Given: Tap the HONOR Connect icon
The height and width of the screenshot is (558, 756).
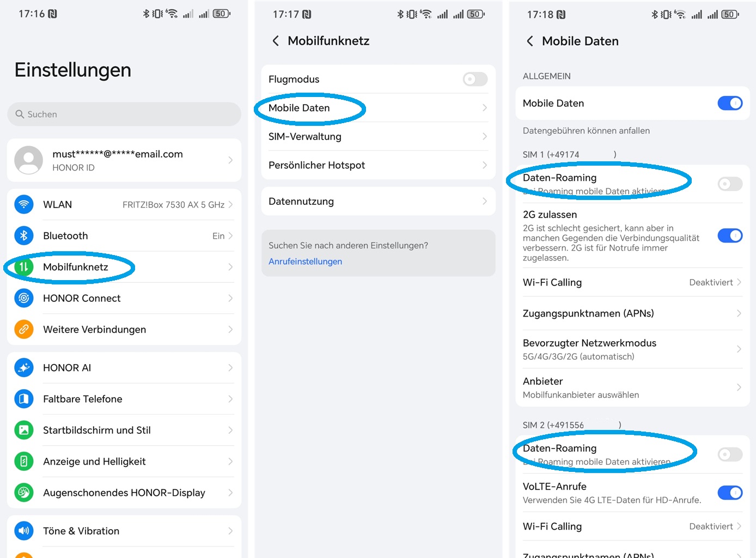Looking at the screenshot, I should point(23,298).
